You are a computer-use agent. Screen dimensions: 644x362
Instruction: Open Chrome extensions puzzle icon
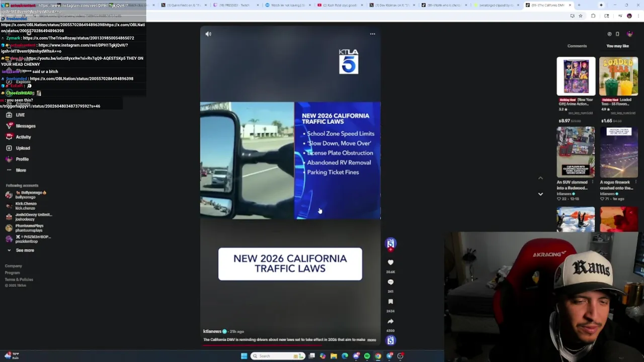pos(593,16)
